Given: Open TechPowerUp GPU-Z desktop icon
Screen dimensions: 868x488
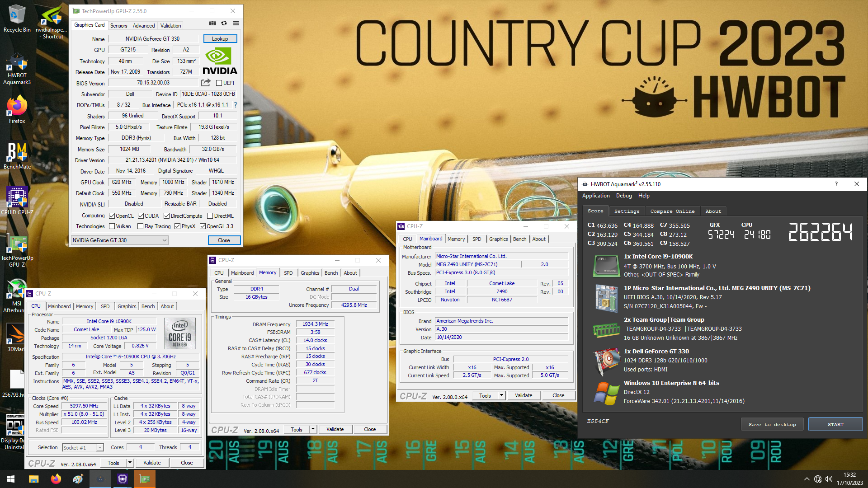Looking at the screenshot, I should point(17,251).
